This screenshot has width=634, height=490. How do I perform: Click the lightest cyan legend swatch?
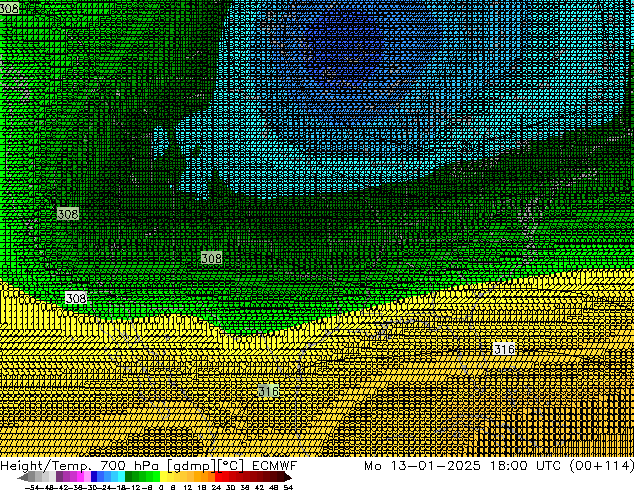click(x=122, y=476)
